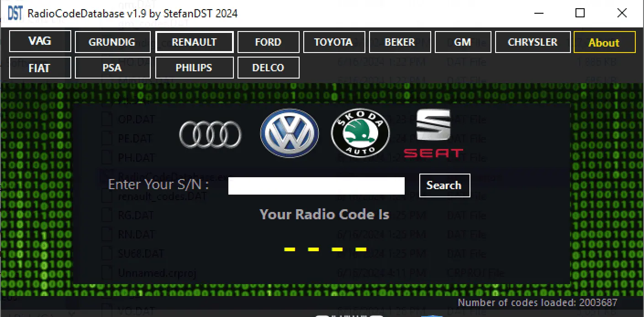
Task: Switch to the FIAT section
Action: tap(40, 68)
